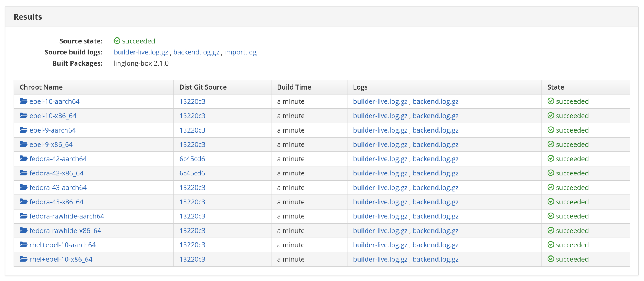Open backend.log.gz for epel-9-x86_64
Screen dimensions: 644x281
click(x=436, y=145)
